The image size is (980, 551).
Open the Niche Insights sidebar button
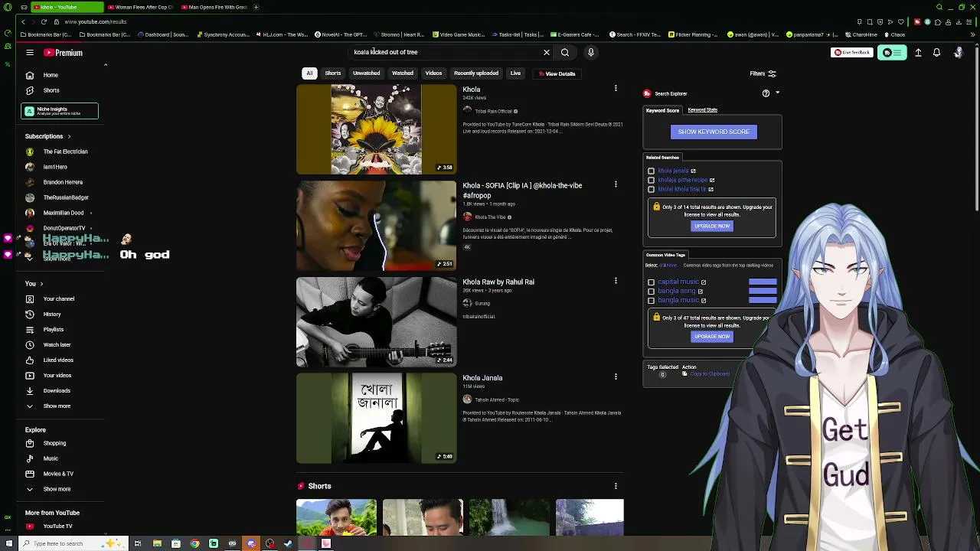point(60,112)
